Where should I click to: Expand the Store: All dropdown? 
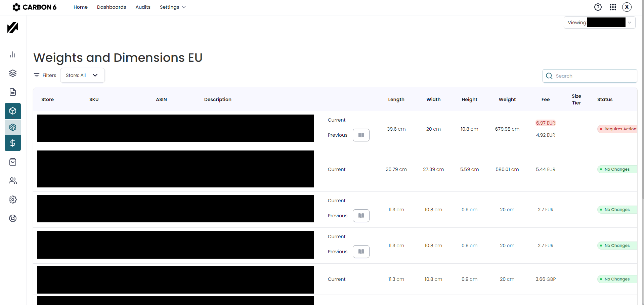pyautogui.click(x=82, y=75)
